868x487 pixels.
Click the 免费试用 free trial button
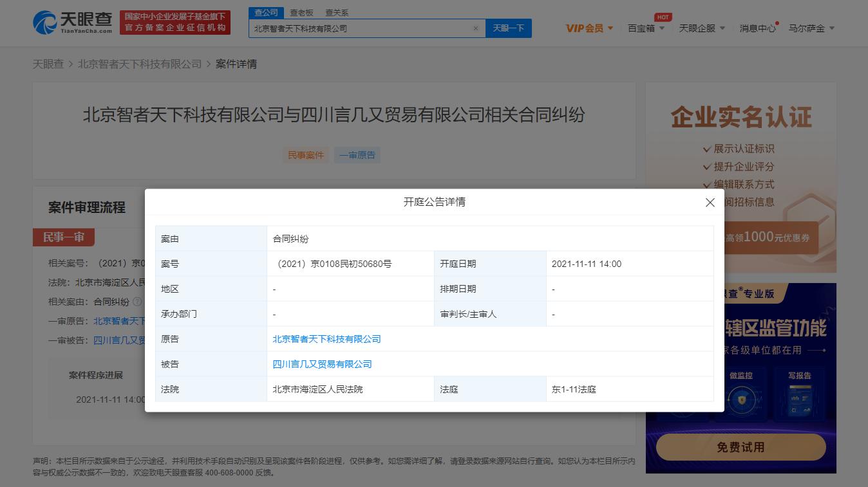[x=741, y=446]
